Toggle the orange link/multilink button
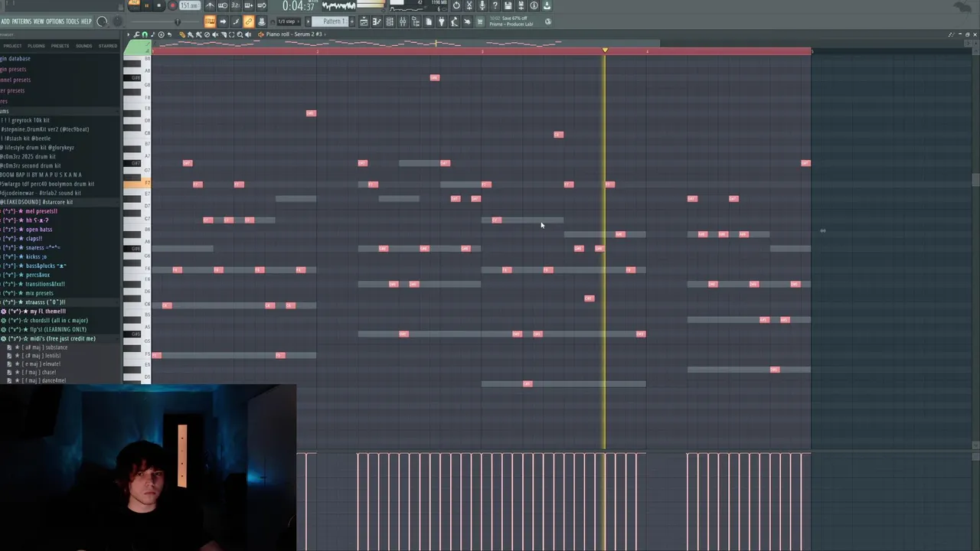Viewport: 980px width, 551px height. 248,21
